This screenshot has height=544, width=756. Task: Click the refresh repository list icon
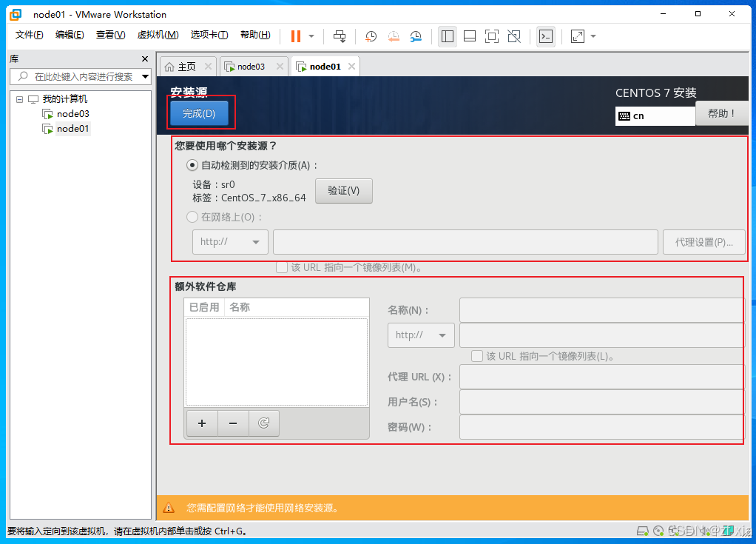(264, 423)
